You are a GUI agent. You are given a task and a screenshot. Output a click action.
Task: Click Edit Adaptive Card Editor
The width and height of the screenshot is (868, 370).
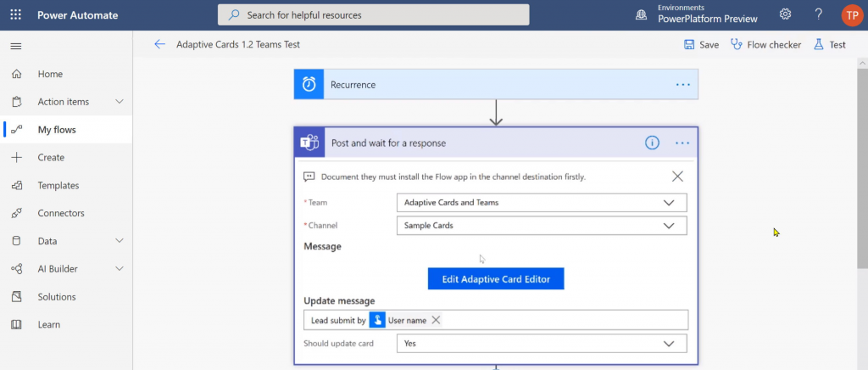tap(496, 279)
